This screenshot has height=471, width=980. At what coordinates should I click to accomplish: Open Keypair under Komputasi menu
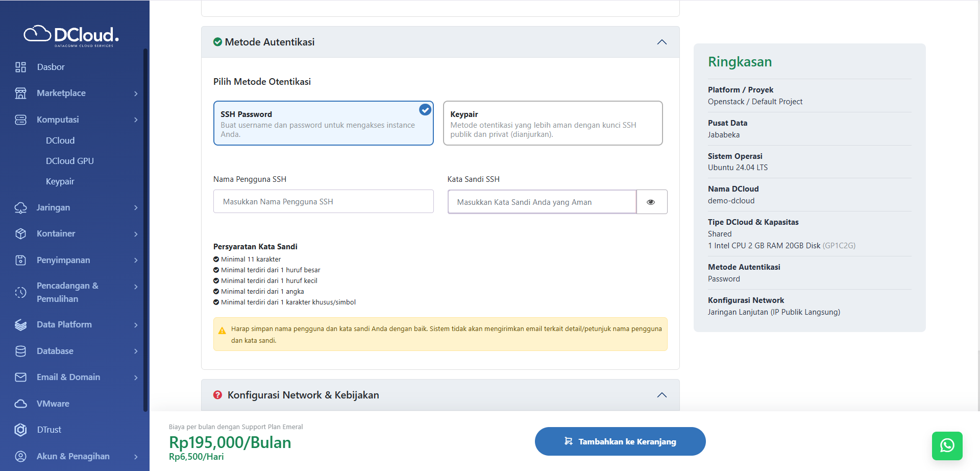60,181
